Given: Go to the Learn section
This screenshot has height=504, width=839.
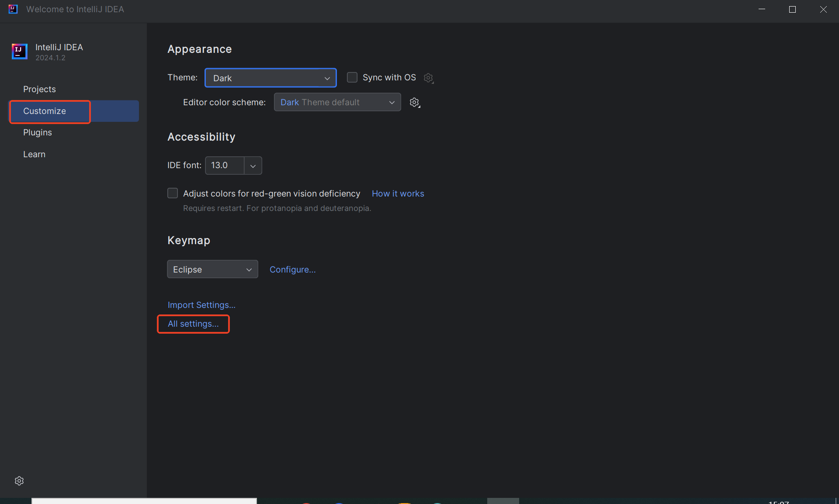Looking at the screenshot, I should (34, 154).
